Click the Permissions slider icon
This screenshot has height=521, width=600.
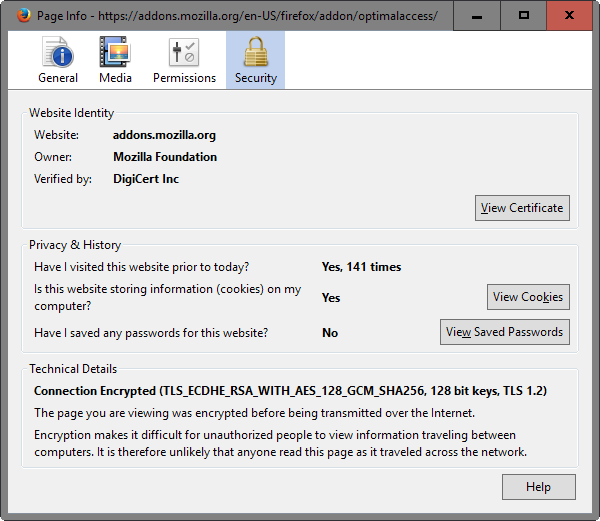tap(184, 52)
